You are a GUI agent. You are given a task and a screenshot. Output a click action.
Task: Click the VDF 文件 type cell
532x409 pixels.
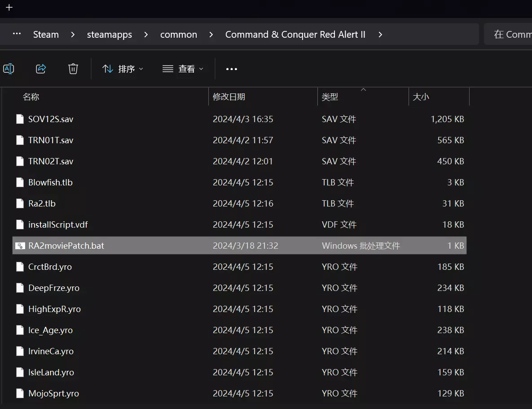[x=339, y=224]
